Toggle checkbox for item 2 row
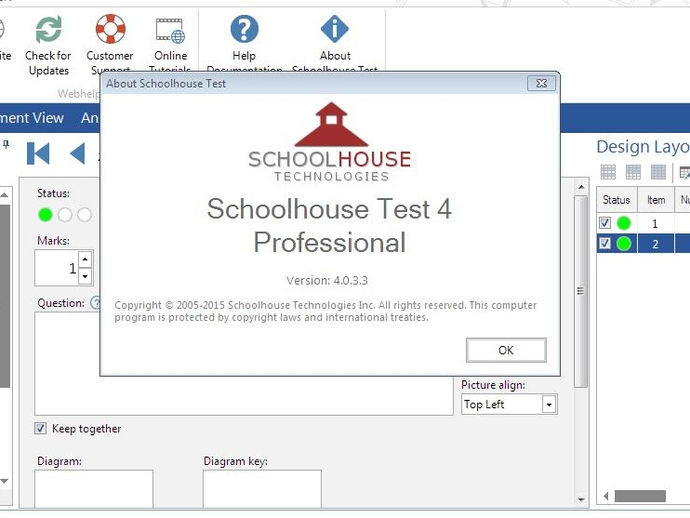 click(x=605, y=243)
